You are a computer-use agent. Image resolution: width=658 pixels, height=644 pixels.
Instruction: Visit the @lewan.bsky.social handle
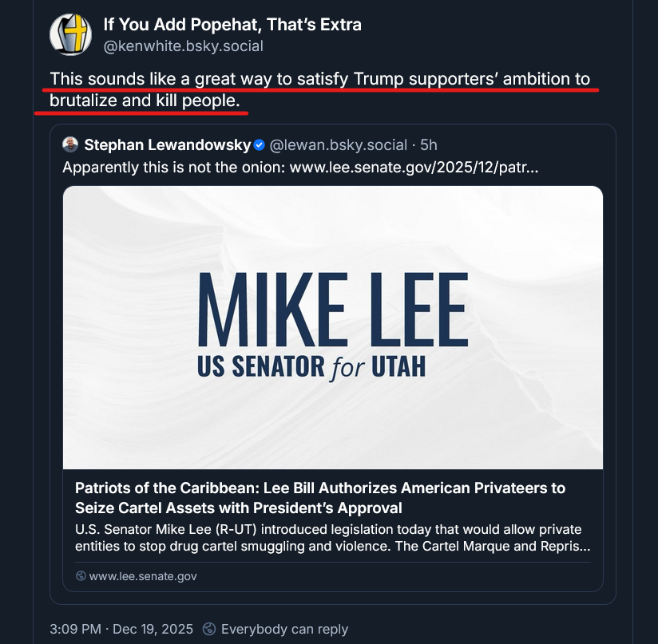(x=338, y=145)
